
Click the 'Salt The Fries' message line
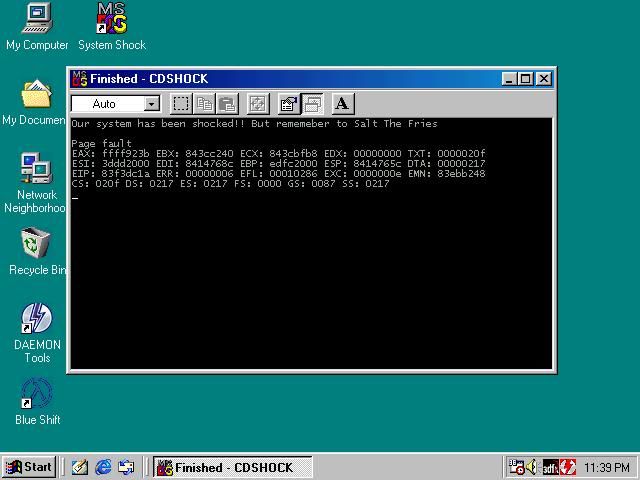click(x=254, y=124)
